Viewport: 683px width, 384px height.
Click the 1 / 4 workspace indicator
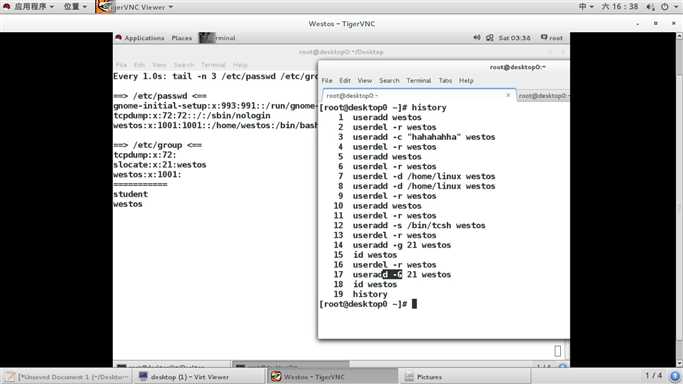click(x=653, y=375)
